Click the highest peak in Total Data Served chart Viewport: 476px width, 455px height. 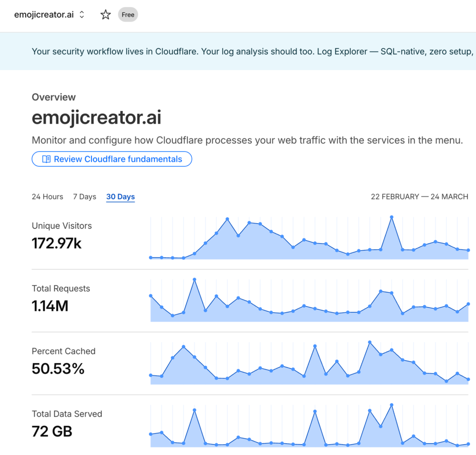pyautogui.click(x=392, y=405)
